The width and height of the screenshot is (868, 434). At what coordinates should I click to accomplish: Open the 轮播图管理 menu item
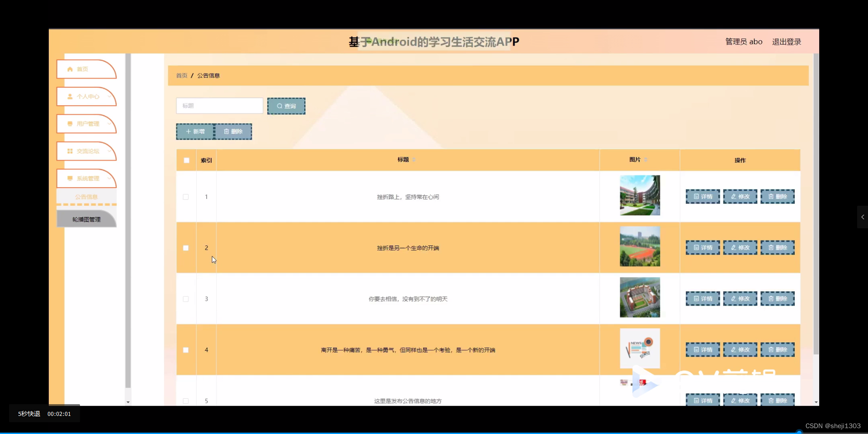click(x=86, y=219)
